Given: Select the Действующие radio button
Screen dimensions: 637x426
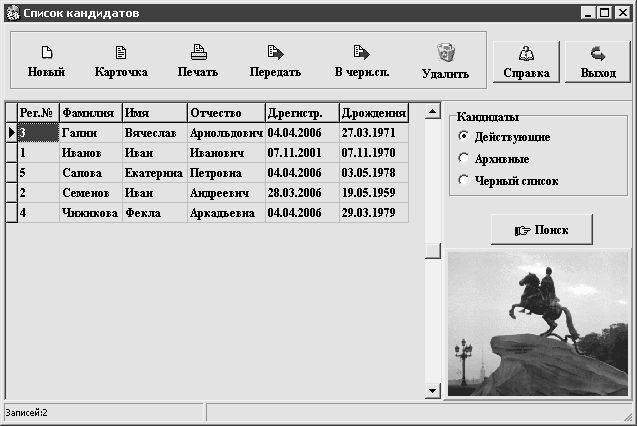Looking at the screenshot, I should point(463,136).
